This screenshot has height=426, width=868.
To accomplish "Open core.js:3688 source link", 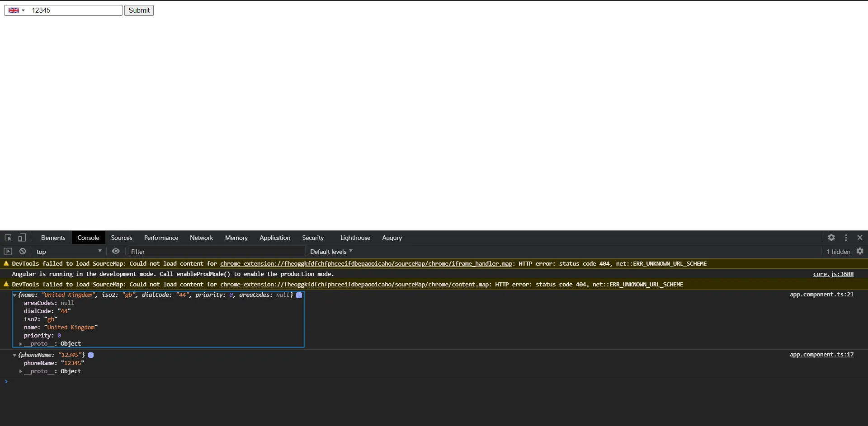I will 833,274.
